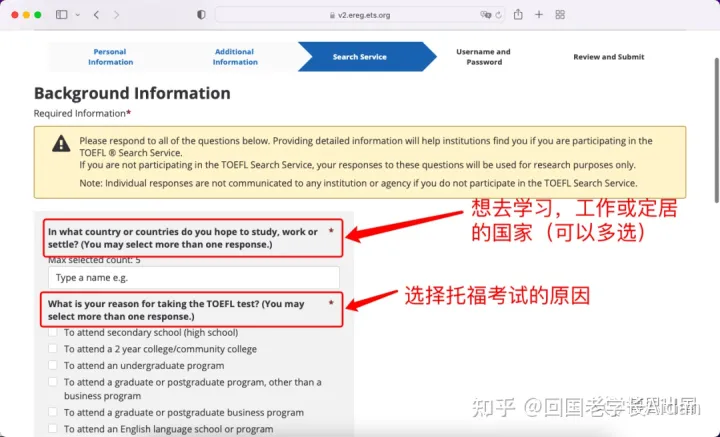Click the translate icon in address bar

[485, 15]
